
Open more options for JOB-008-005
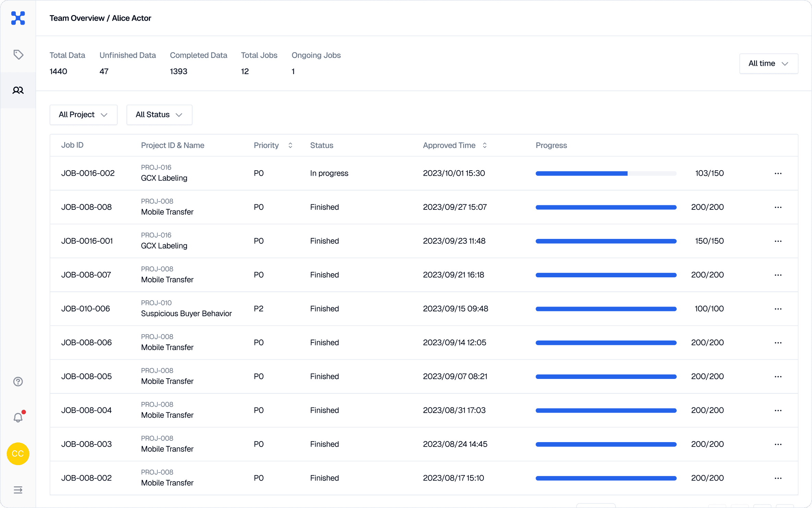click(778, 377)
